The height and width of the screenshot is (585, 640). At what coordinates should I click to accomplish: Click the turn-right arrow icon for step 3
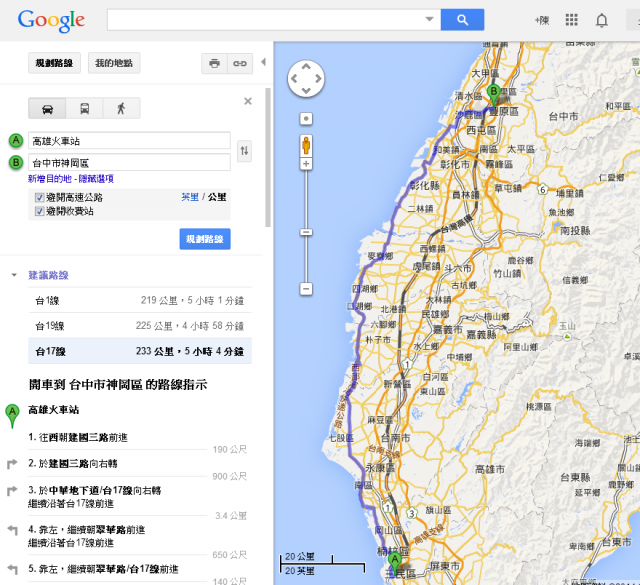(x=13, y=491)
